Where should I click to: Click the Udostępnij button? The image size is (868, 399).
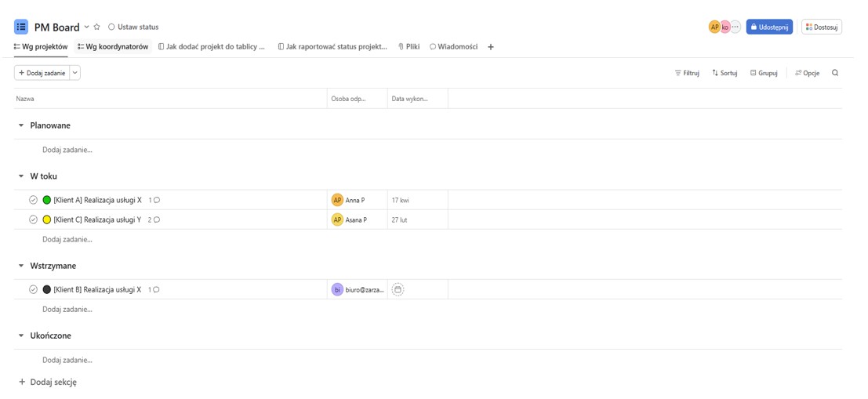click(769, 27)
